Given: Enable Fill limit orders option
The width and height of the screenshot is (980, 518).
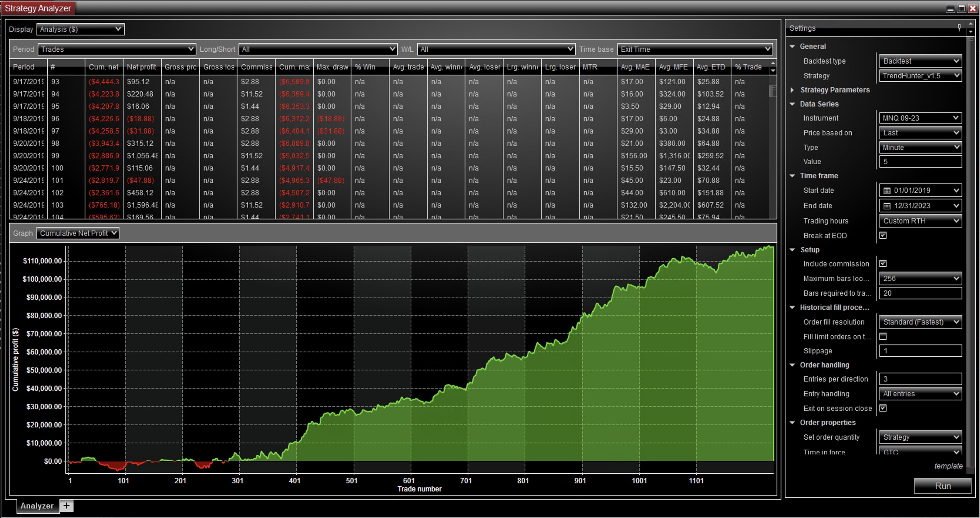Looking at the screenshot, I should tap(883, 336).
